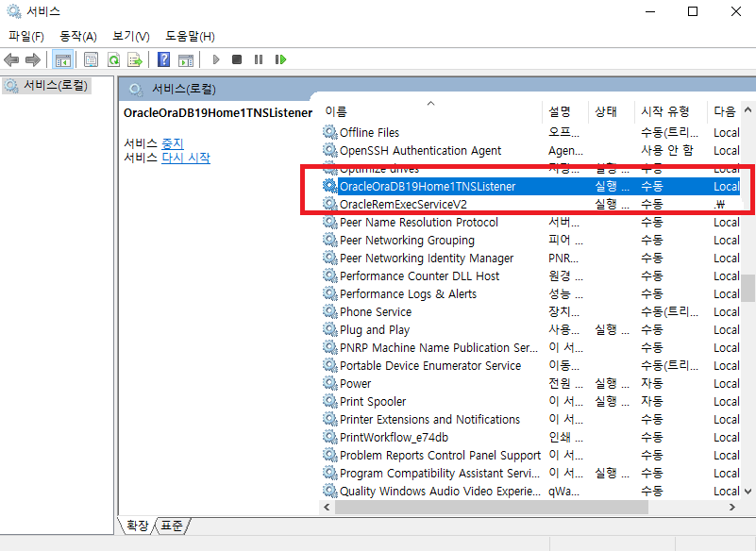This screenshot has width=756, height=551.
Task: Click the Forward arrow toolbar icon
Action: click(32, 59)
